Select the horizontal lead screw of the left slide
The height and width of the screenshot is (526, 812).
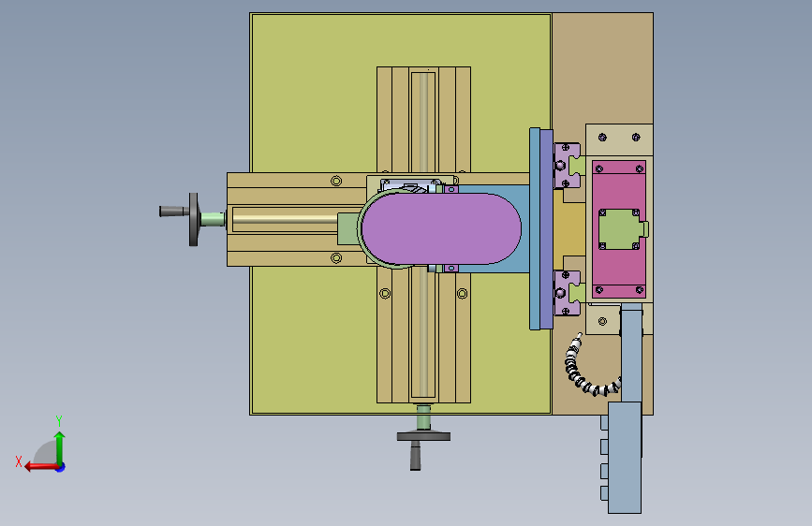tap(285, 219)
